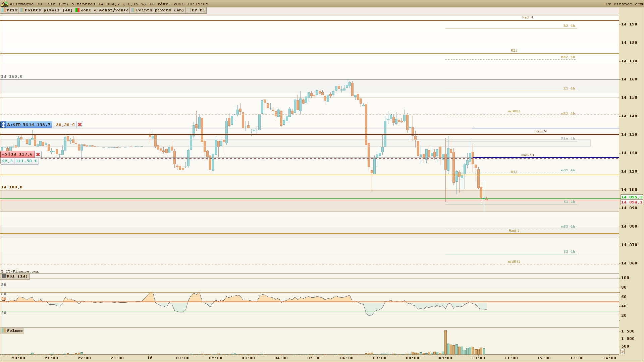
Task: Click the green 14 095,3 price tag
Action: tap(632, 197)
